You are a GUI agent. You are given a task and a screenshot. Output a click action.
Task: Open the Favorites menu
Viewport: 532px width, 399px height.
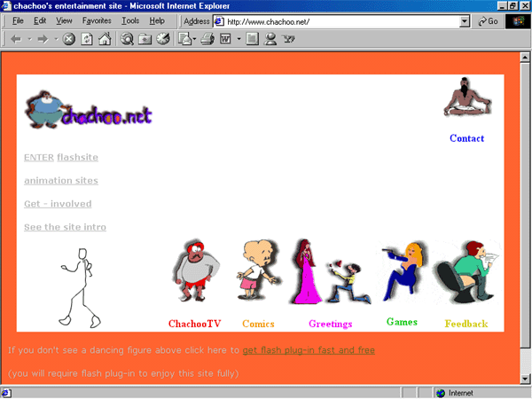97,21
